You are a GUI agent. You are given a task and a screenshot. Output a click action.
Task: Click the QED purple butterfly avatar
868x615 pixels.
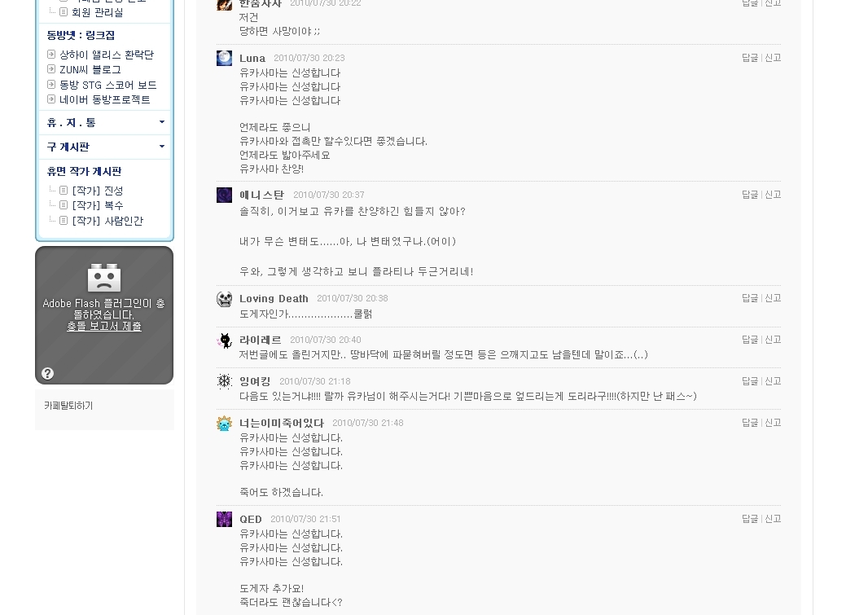pos(224,519)
